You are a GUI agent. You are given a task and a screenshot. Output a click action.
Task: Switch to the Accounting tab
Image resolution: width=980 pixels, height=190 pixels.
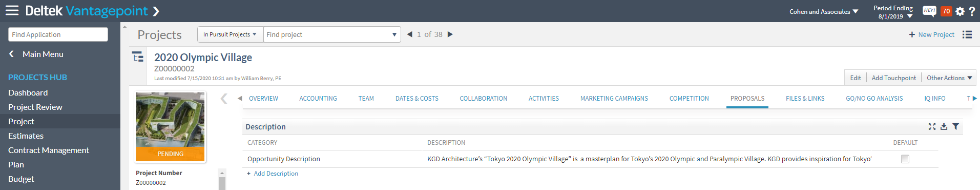pos(318,99)
